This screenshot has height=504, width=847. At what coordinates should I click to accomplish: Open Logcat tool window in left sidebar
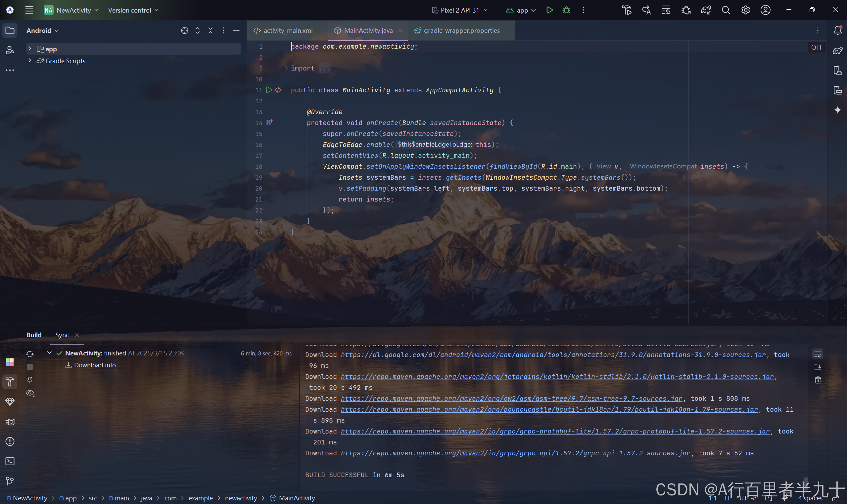pos(10,422)
